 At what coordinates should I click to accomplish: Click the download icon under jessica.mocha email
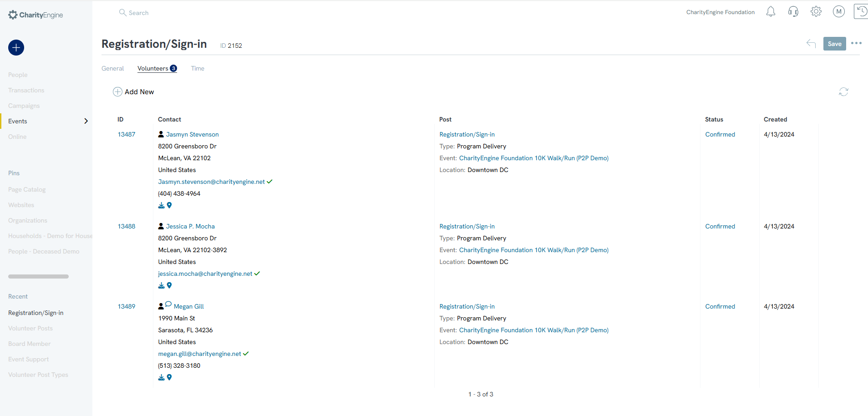point(161,286)
